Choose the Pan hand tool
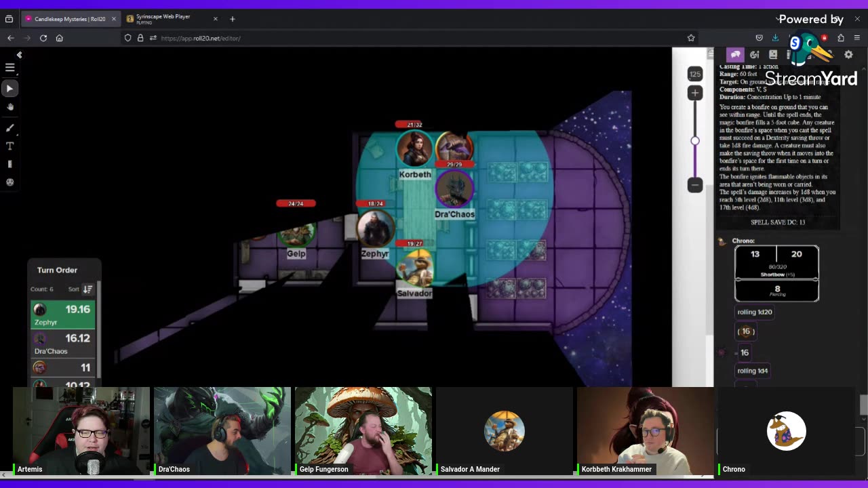The width and height of the screenshot is (868, 488). [9, 107]
